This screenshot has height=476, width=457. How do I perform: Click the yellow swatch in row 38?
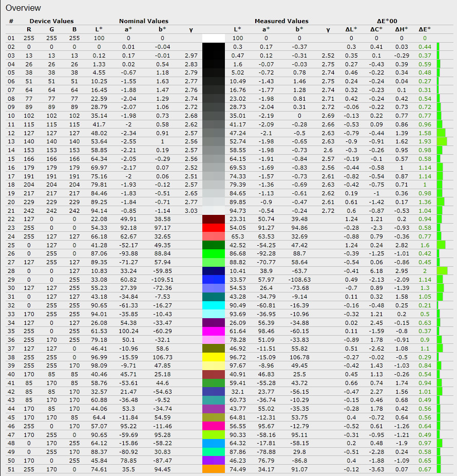[x=214, y=357]
